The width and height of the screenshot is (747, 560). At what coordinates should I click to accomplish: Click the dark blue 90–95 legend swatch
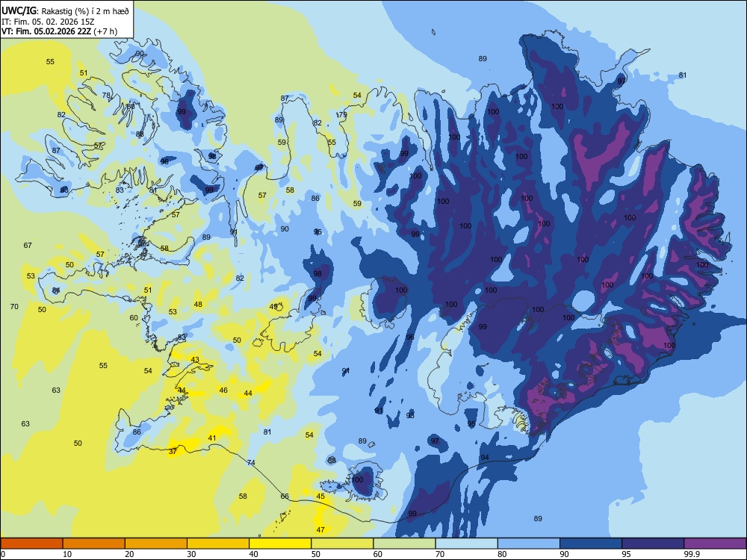pyautogui.click(x=591, y=544)
